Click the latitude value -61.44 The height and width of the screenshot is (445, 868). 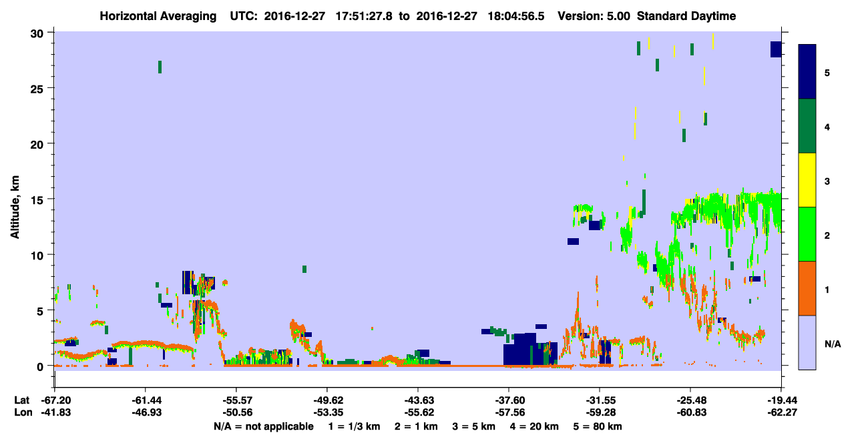pos(145,400)
